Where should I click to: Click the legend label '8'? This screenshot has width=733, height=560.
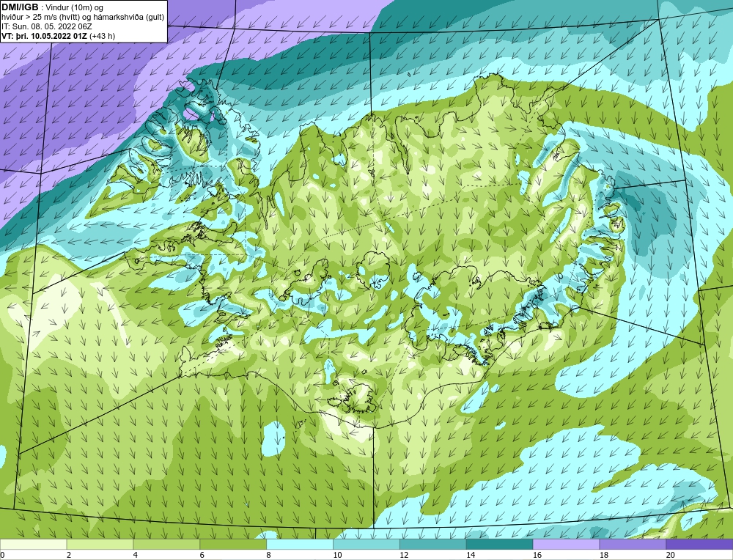click(268, 555)
